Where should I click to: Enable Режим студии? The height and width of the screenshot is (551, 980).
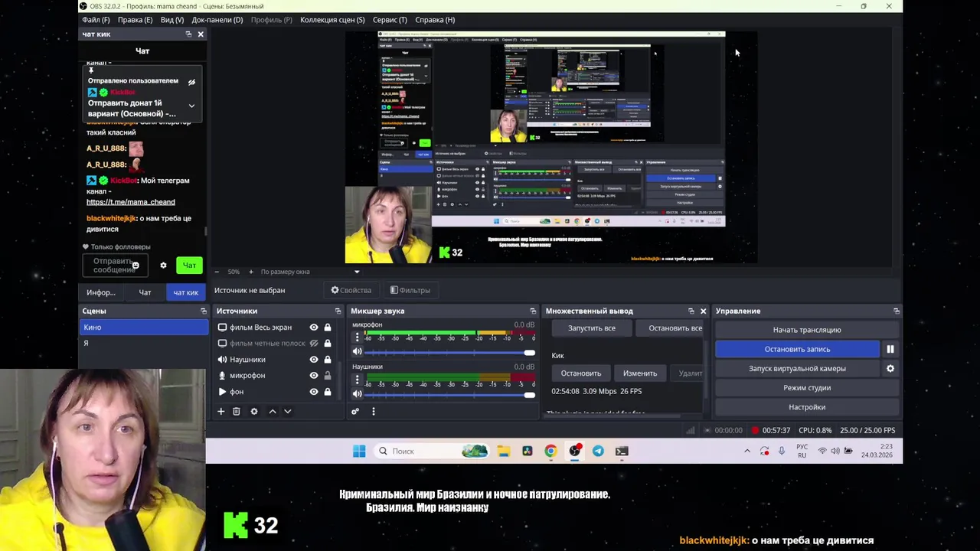807,388
